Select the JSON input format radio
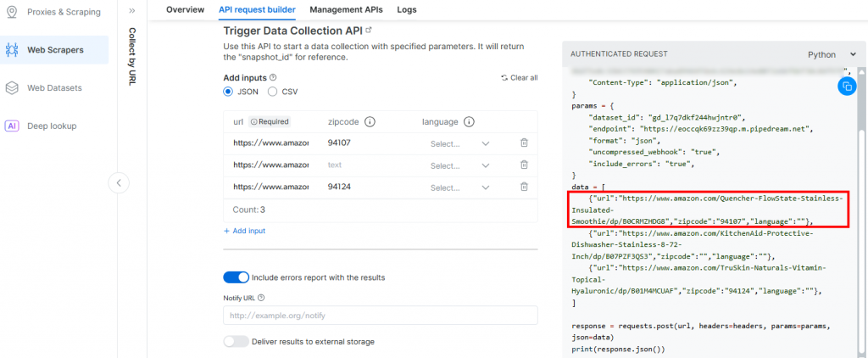Screen dimensions: 868x358 (229, 92)
